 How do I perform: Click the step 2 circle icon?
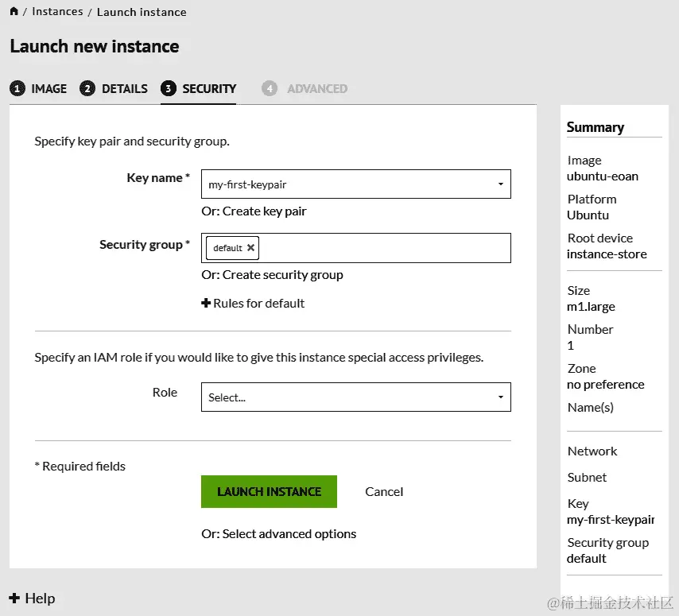click(87, 88)
